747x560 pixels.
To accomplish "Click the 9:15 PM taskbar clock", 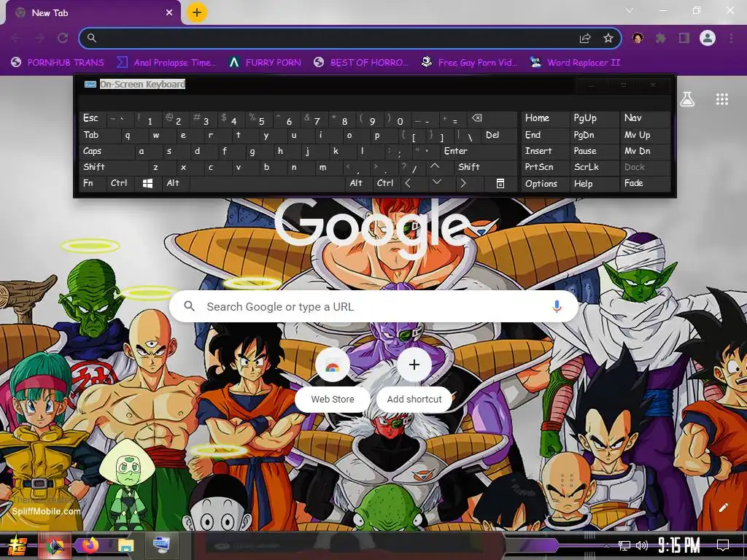I will 679,545.
